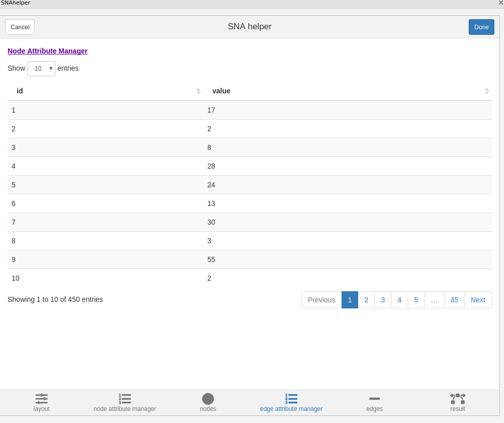Click the result network diagram icon
This screenshot has height=423, width=504.
(x=458, y=399)
